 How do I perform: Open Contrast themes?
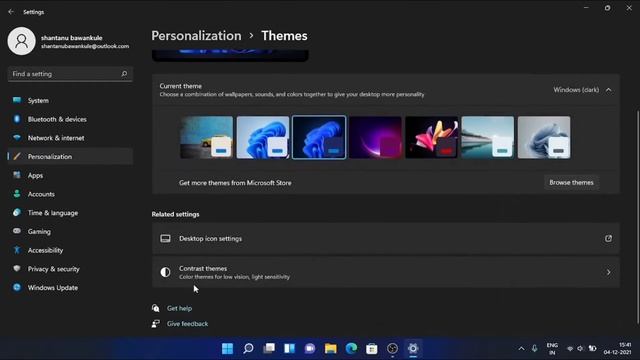386,272
